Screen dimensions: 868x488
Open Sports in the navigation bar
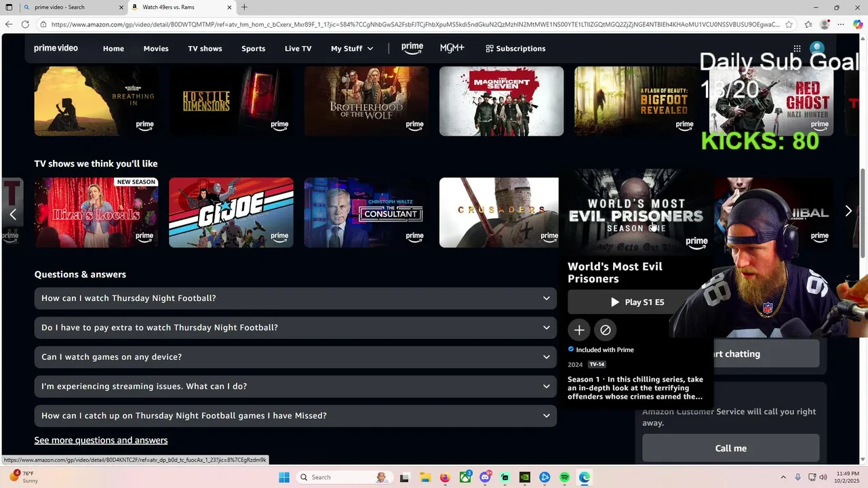[x=254, y=48]
